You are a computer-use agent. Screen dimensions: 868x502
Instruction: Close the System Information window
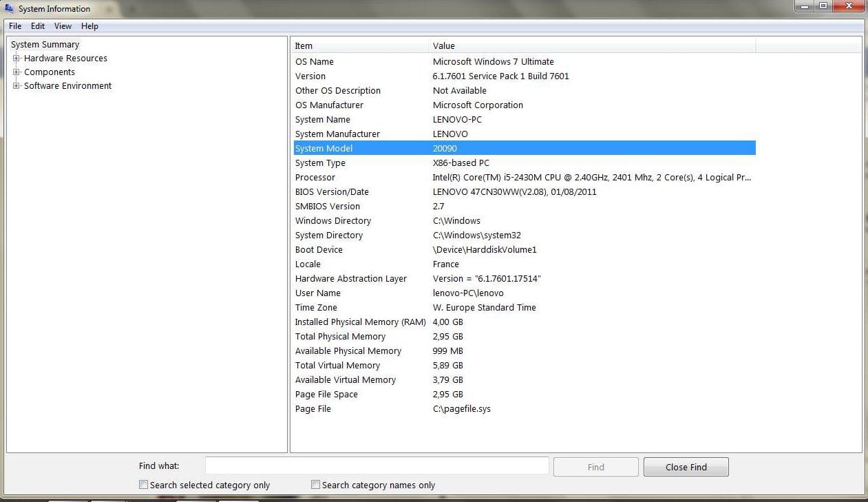pyautogui.click(x=849, y=6)
